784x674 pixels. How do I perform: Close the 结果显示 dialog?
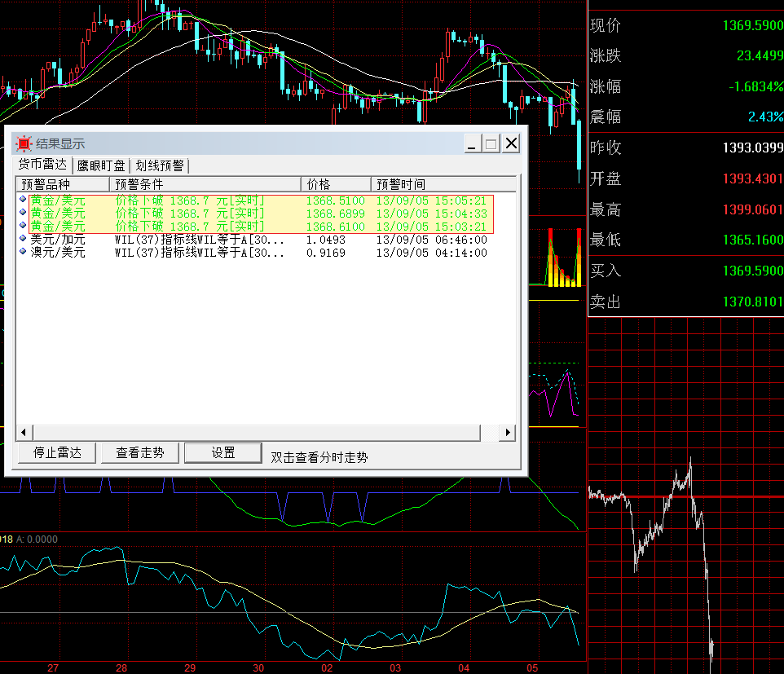[x=510, y=144]
